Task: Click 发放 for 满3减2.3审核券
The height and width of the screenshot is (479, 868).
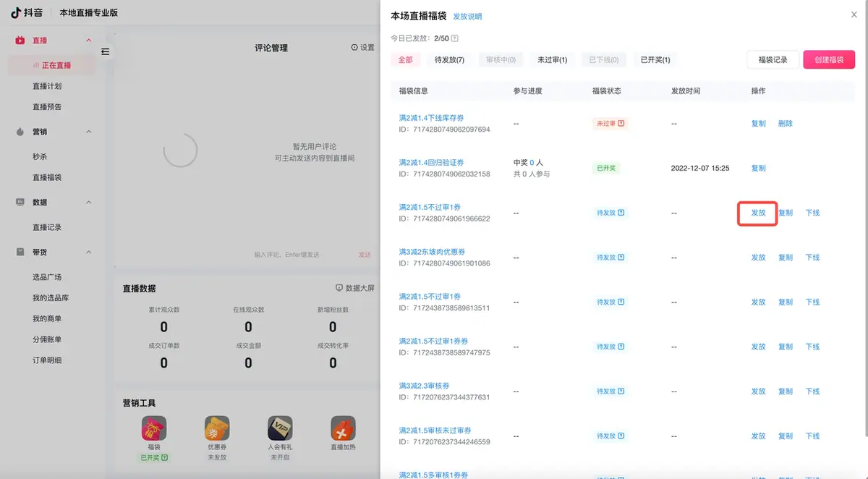Action: point(758,391)
